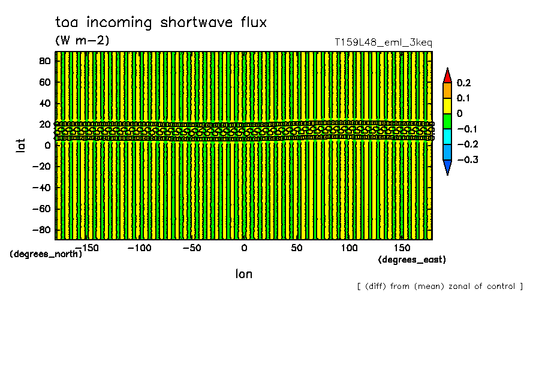Click the 'T159L48_eml_3keq' experiment label
The width and height of the screenshot is (542, 392).
click(x=383, y=43)
